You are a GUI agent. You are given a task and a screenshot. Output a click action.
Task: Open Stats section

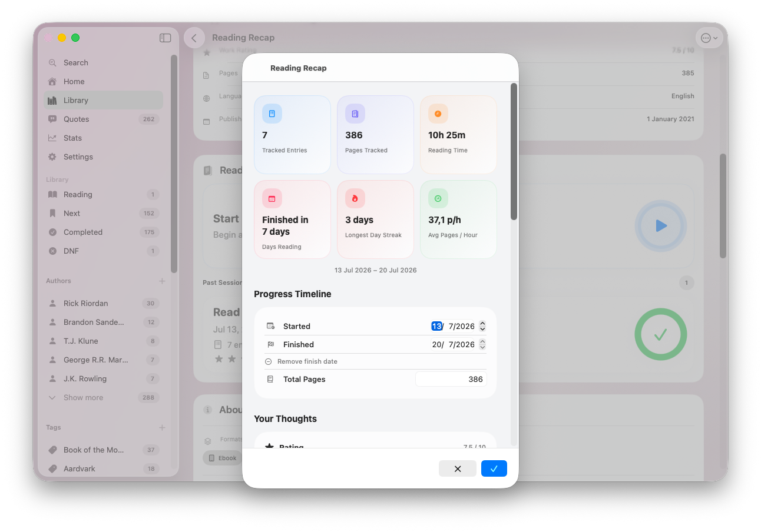pos(103,138)
